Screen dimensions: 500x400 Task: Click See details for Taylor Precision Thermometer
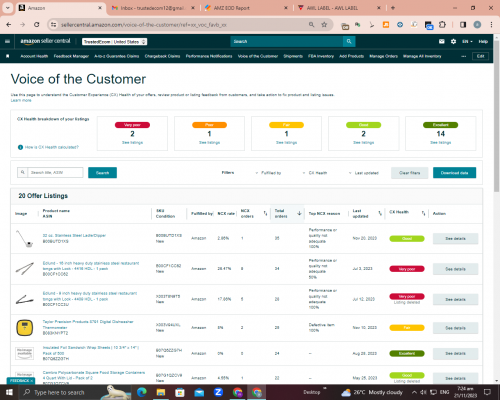[455, 328]
